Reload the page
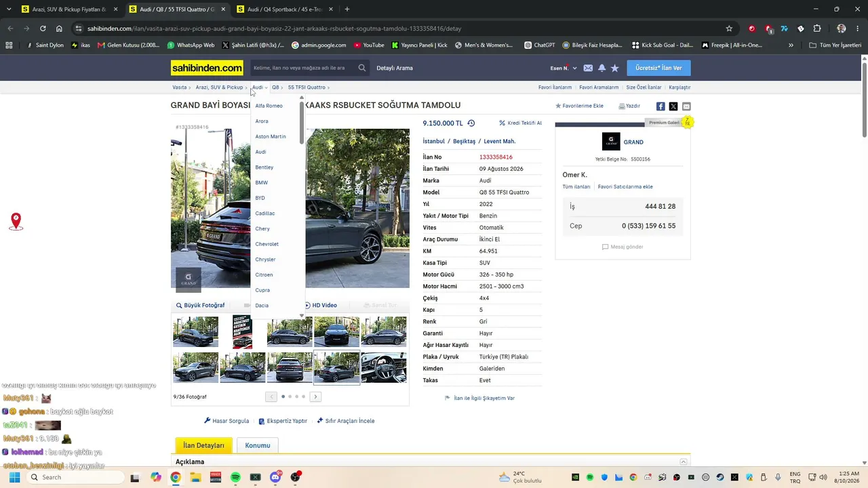The width and height of the screenshot is (868, 488). pyautogui.click(x=43, y=28)
